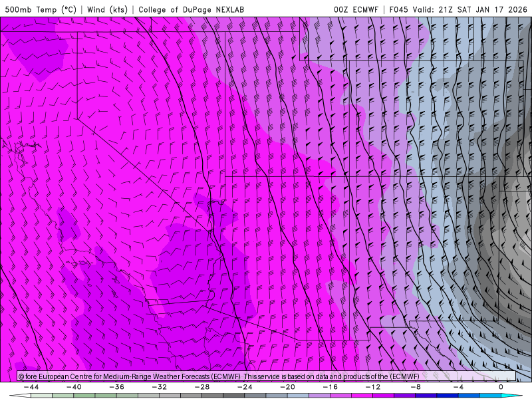Click the -40 label on the color scale
532x399 pixels.
tap(74, 387)
